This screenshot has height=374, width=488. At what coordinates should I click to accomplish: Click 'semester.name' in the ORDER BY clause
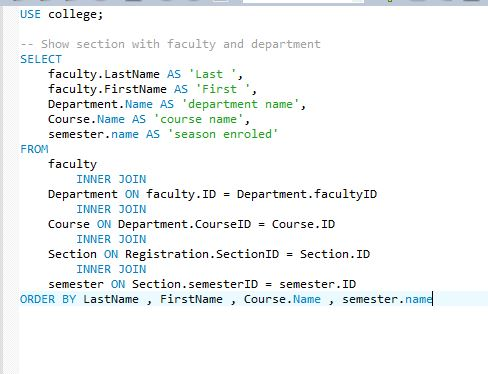click(387, 299)
